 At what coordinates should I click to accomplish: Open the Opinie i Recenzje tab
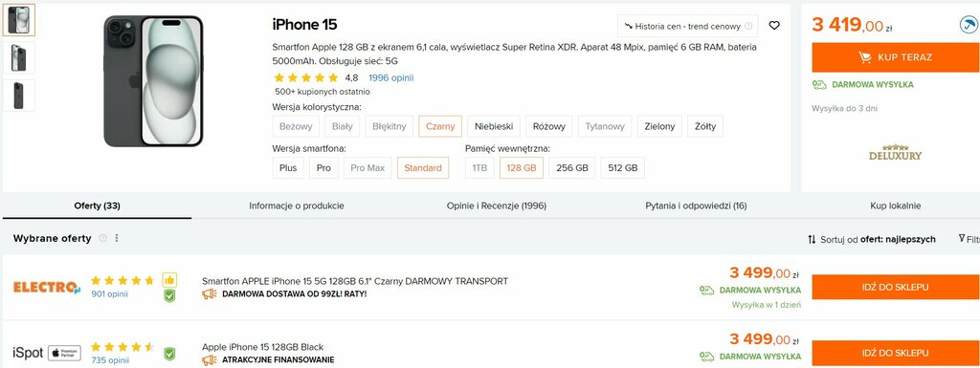tap(497, 206)
